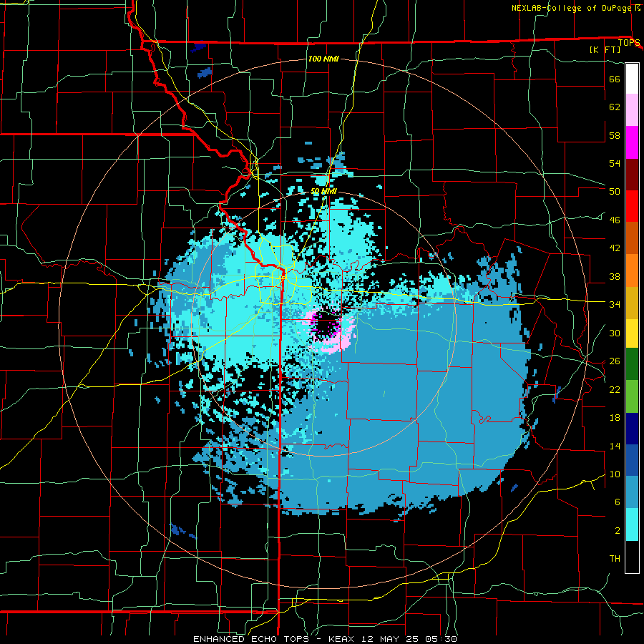Click the TH legend label
The height and width of the screenshot is (644, 644).
(x=615, y=558)
